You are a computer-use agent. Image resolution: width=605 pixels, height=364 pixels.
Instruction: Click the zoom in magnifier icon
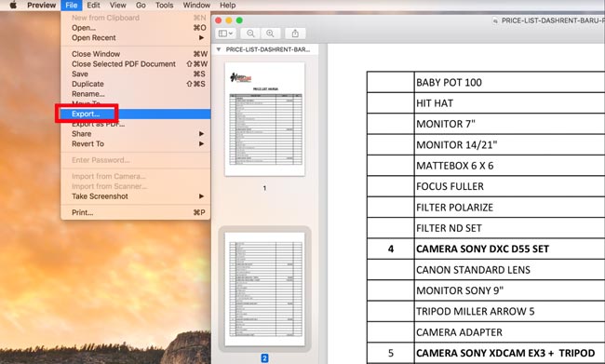(270, 34)
